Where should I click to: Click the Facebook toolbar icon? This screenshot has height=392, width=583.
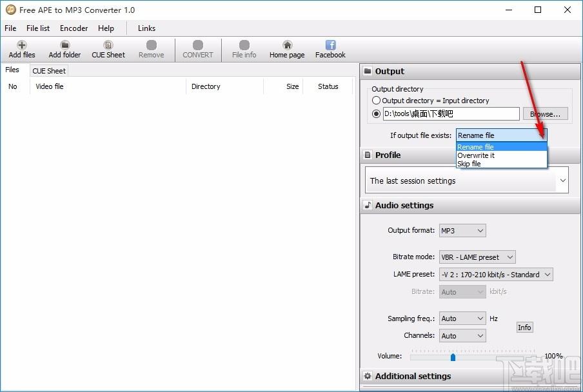[331, 45]
